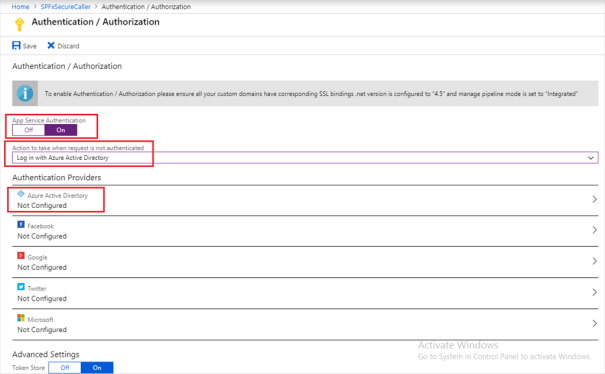The image size is (605, 374).
Task: Click the Discard X icon
Action: (51, 46)
